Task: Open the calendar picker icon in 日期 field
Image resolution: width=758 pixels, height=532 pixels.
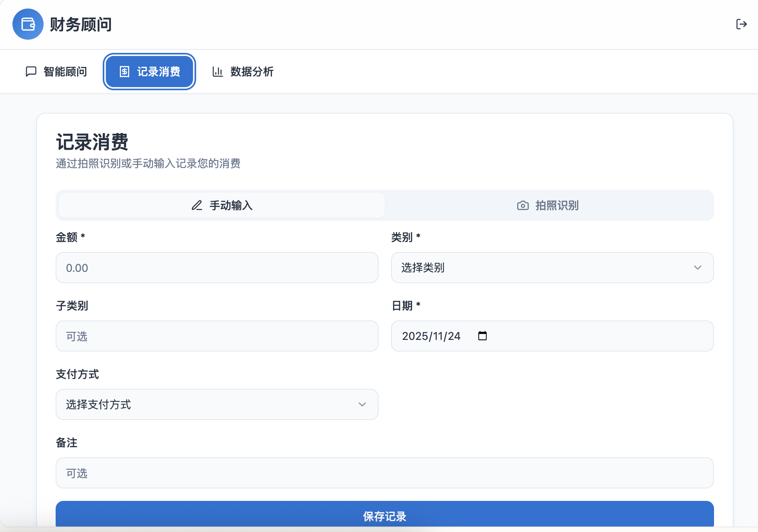Action: tap(482, 336)
